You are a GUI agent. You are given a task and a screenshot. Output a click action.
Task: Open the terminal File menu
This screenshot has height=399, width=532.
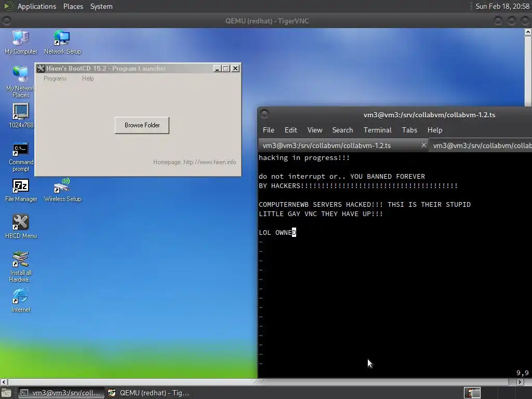coord(269,130)
